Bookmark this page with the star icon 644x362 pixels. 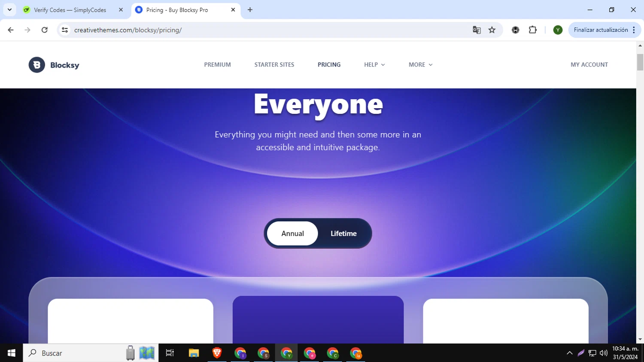click(492, 30)
